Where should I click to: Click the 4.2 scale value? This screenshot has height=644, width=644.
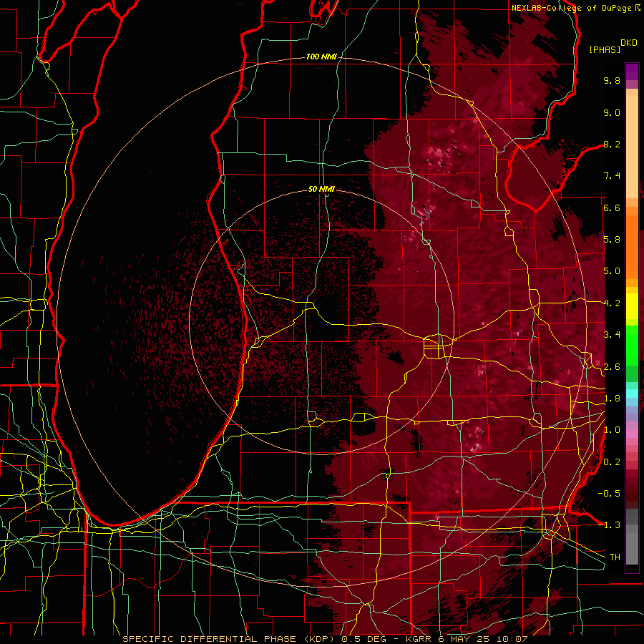612,303
